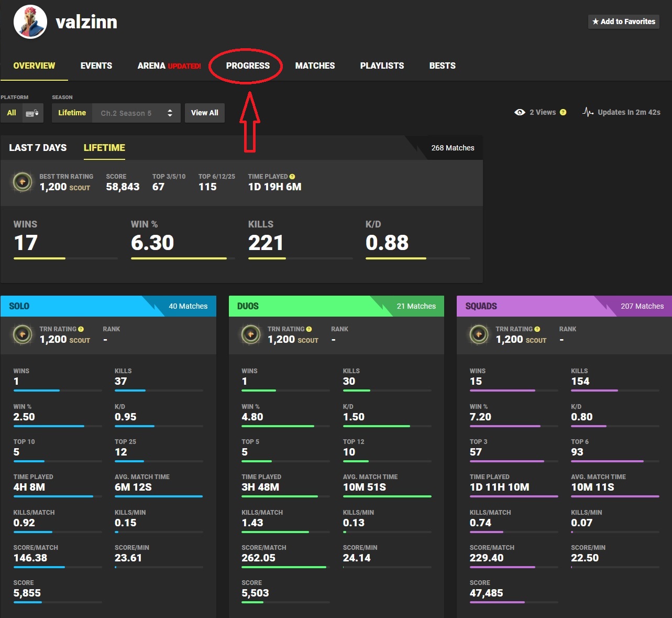
Task: Click the lifetime Win % progress bar
Action: coord(183,258)
